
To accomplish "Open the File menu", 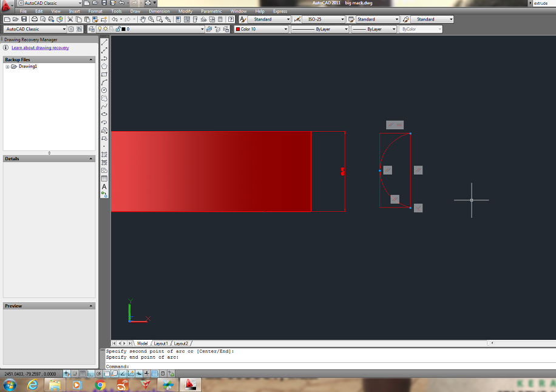I will (x=24, y=11).
